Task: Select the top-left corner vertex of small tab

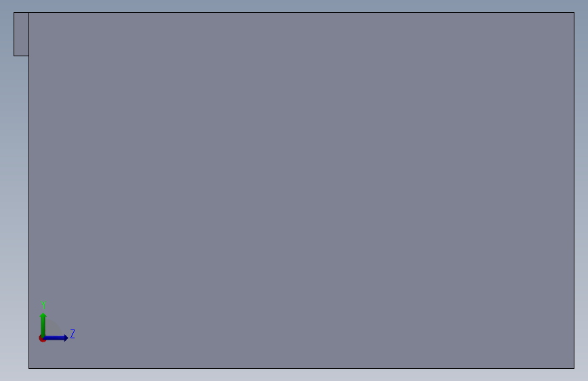Action: click(x=14, y=12)
